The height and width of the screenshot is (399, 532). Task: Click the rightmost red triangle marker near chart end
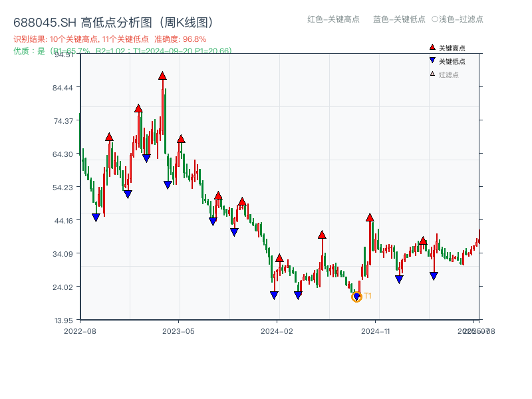pyautogui.click(x=423, y=240)
